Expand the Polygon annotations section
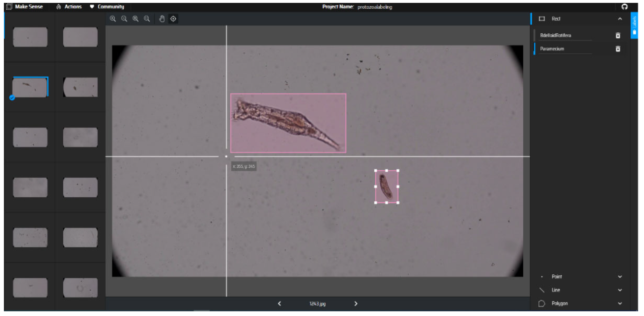The width and height of the screenshot is (644, 316). point(620,303)
